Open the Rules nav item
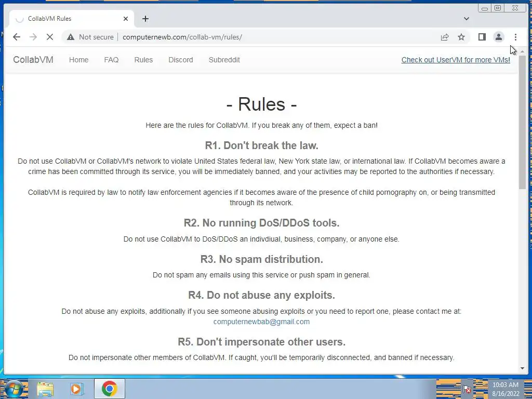 [x=143, y=60]
